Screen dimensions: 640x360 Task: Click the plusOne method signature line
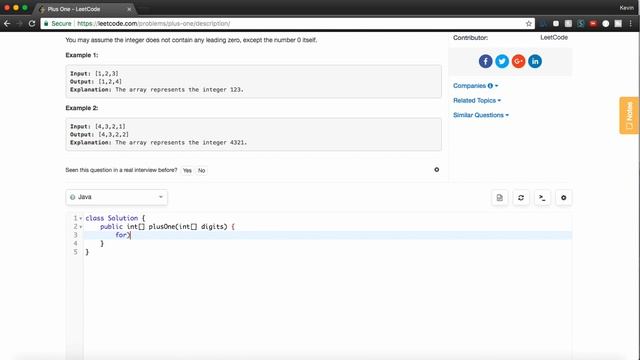tap(167, 227)
